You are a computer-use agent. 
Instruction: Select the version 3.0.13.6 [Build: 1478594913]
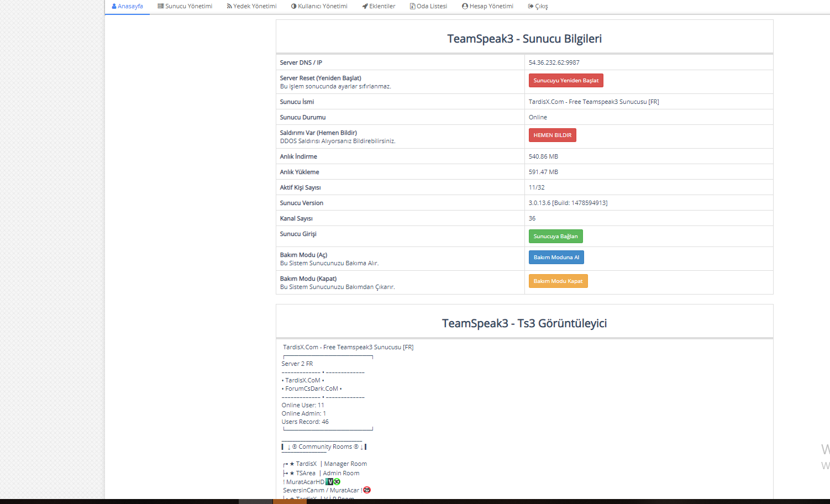568,203
